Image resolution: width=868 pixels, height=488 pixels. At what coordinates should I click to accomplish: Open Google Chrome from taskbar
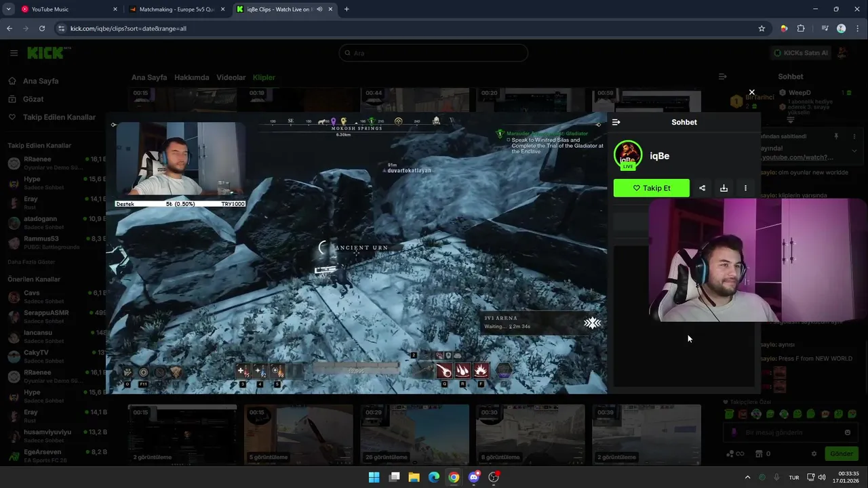pos(454,477)
